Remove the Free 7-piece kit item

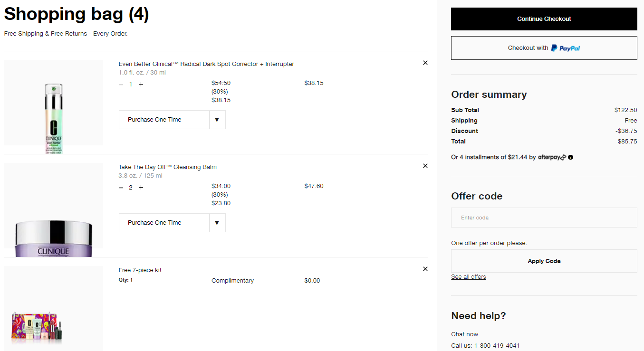point(425,269)
